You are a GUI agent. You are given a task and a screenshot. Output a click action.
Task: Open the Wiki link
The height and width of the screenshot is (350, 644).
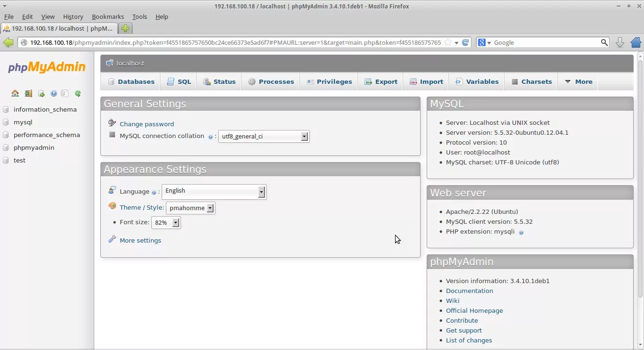[x=453, y=301]
